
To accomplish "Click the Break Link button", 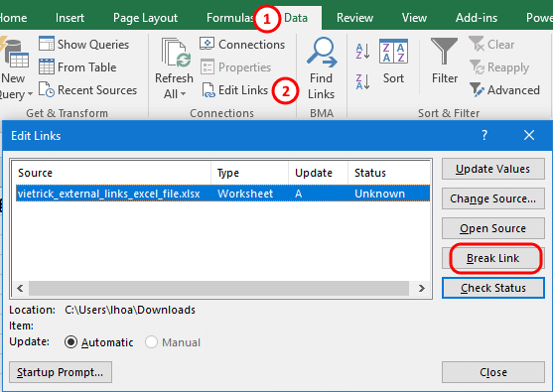I will coord(493,258).
